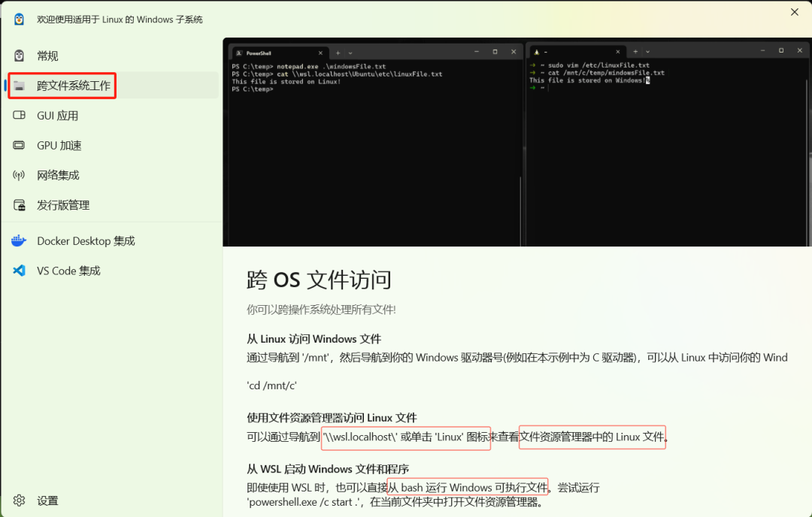Click the GUI 应用 window icon
Viewport: 812px width, 517px height.
tap(19, 116)
